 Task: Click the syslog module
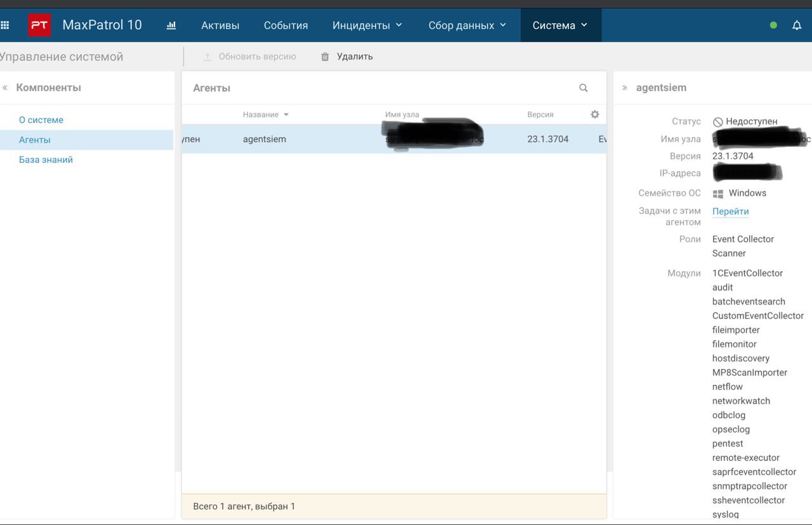click(726, 515)
